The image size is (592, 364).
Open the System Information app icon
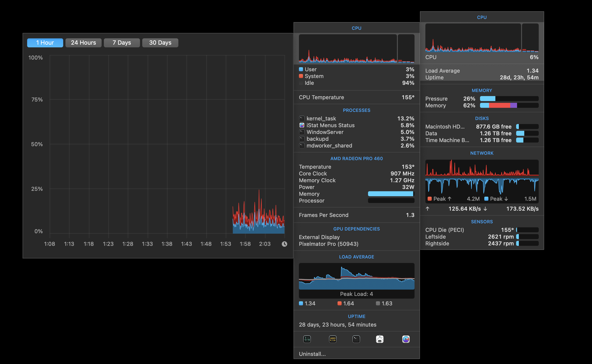point(380,339)
